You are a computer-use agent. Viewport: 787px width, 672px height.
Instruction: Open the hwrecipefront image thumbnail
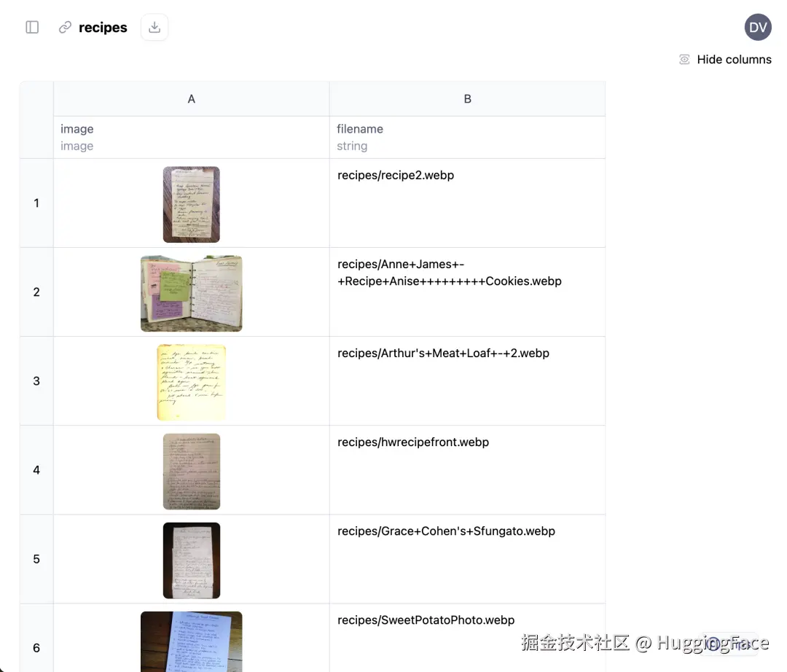191,472
